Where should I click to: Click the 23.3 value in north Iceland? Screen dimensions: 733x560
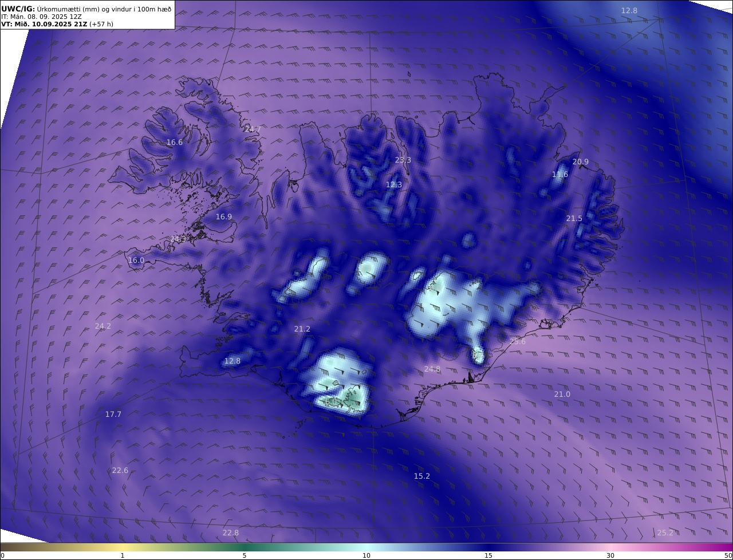coord(403,160)
